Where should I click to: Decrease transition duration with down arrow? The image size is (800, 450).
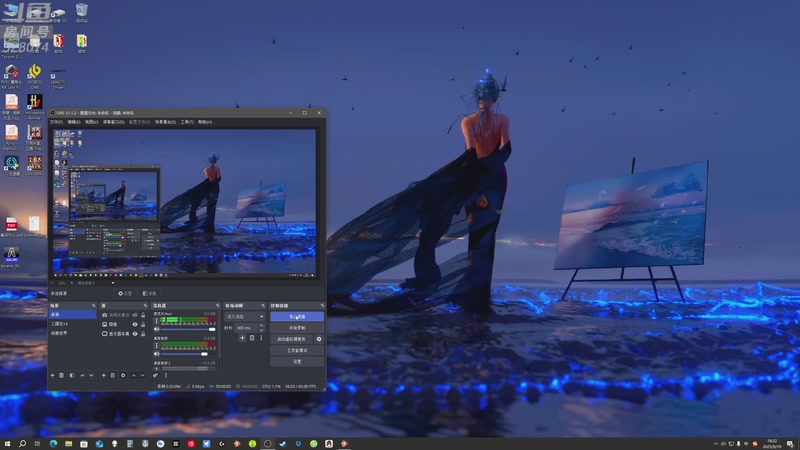click(262, 330)
